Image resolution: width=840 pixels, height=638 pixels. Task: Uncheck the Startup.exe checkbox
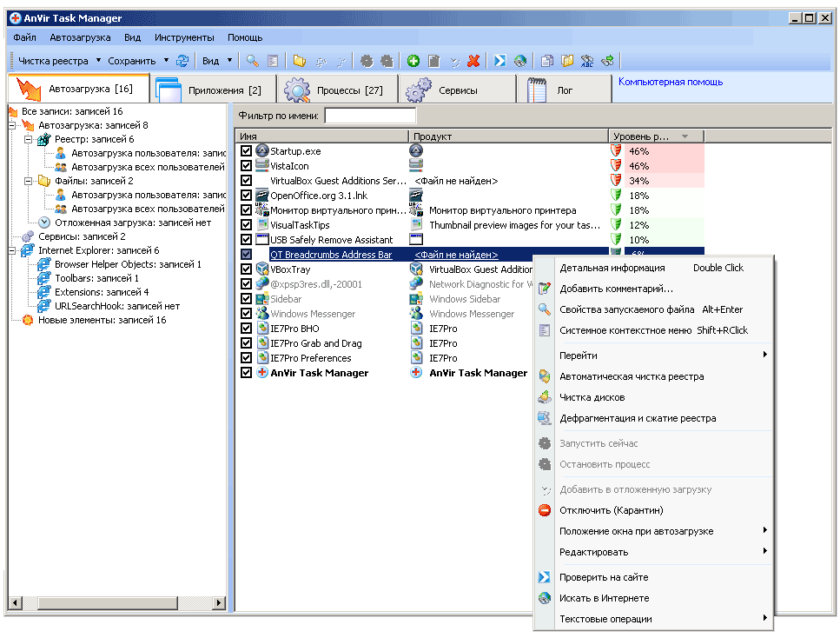[246, 151]
